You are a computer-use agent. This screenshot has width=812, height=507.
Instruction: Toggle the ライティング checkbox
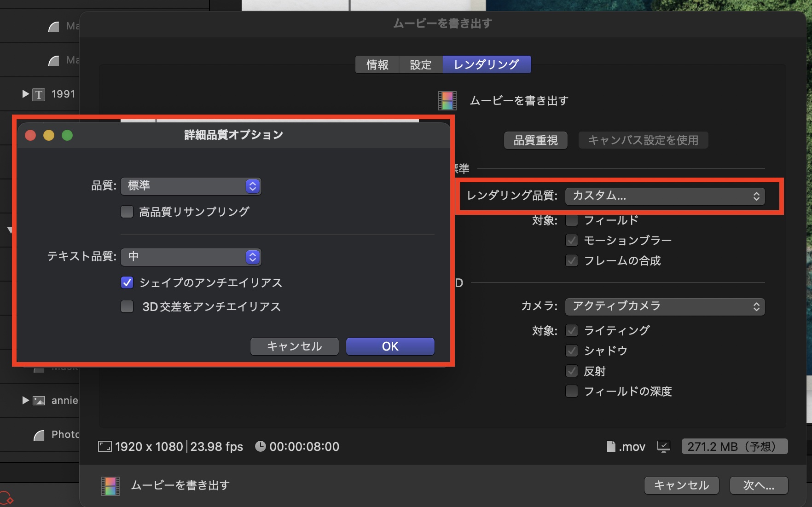tap(572, 330)
